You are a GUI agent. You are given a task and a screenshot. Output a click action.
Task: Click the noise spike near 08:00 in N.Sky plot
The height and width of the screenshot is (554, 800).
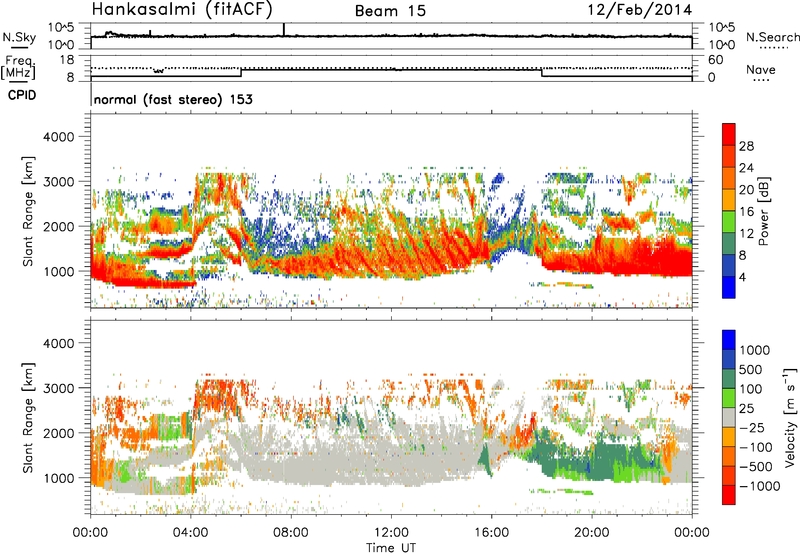(x=284, y=29)
